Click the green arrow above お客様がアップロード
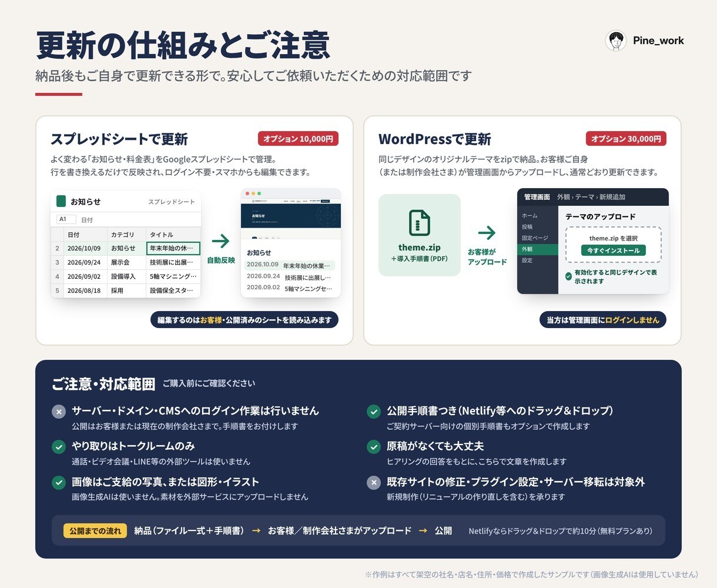Screen dimensions: 717x588 [487, 233]
